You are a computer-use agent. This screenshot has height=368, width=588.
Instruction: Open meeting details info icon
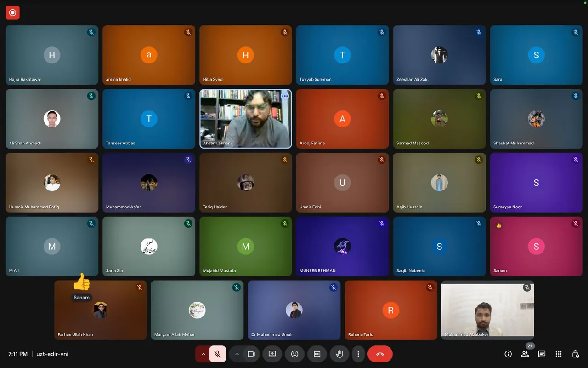pyautogui.click(x=508, y=354)
